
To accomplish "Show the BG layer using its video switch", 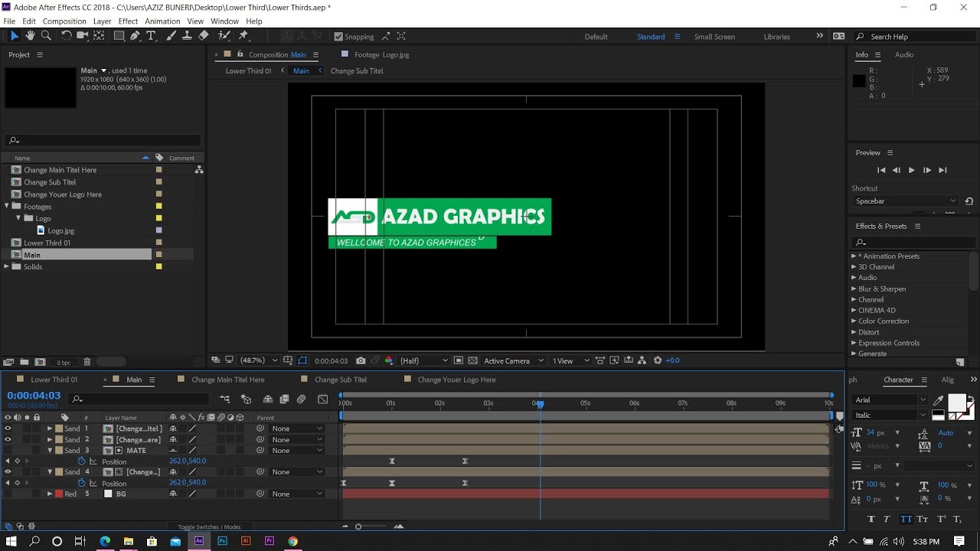I will tap(8, 494).
